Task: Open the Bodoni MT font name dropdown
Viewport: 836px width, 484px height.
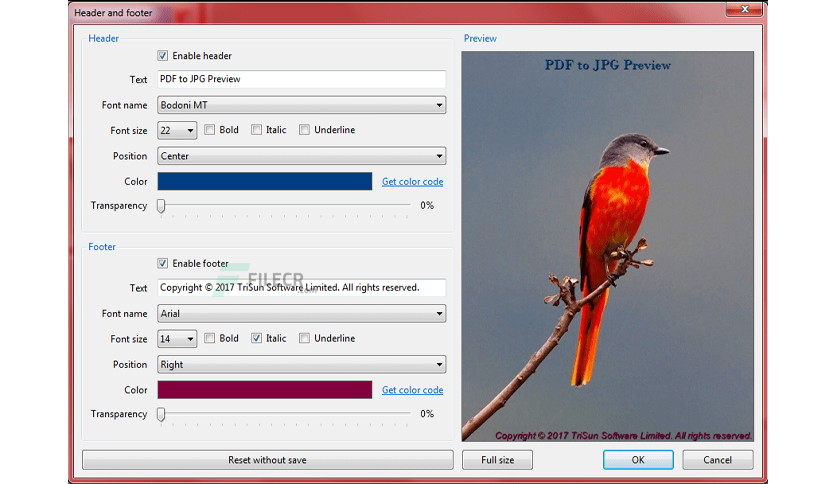Action: [x=301, y=105]
